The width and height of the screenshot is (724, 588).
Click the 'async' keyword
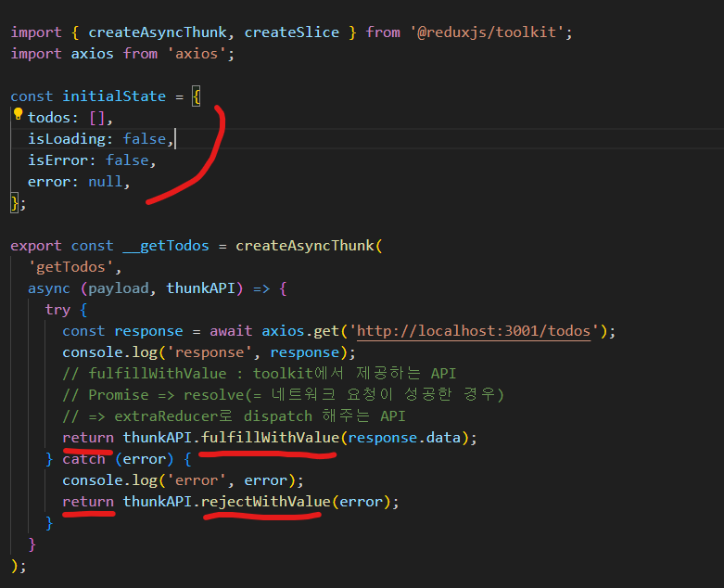click(x=49, y=288)
